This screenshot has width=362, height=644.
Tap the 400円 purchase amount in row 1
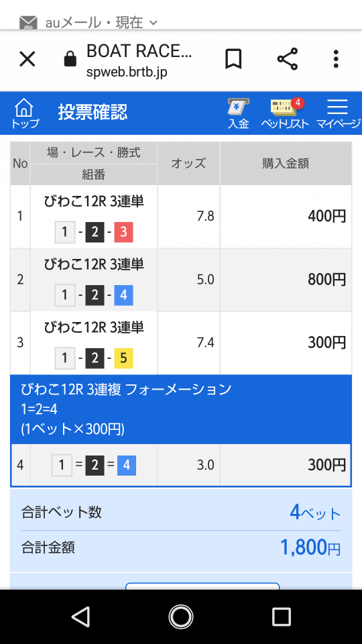pyautogui.click(x=327, y=216)
